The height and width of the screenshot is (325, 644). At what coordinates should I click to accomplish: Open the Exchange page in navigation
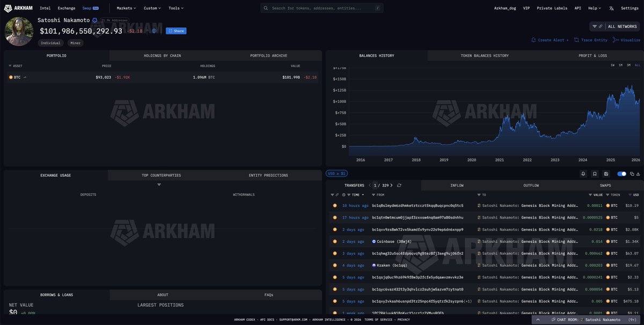67,8
